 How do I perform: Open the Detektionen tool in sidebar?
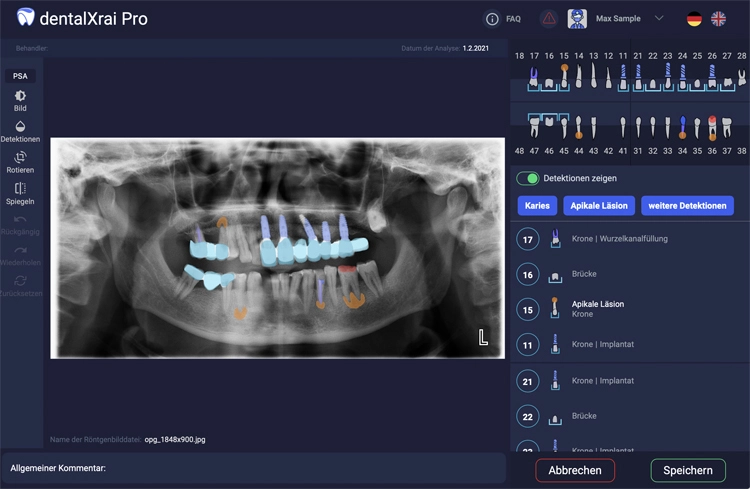coord(20,131)
